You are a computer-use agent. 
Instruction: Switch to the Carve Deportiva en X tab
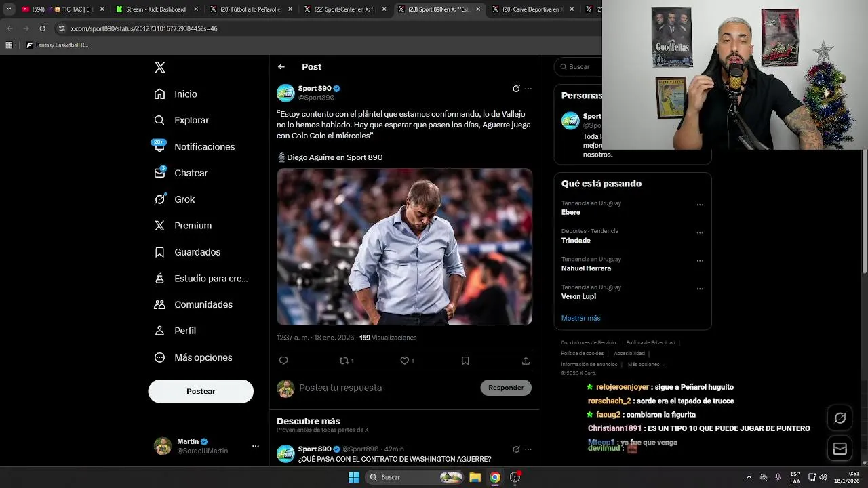[x=532, y=9]
